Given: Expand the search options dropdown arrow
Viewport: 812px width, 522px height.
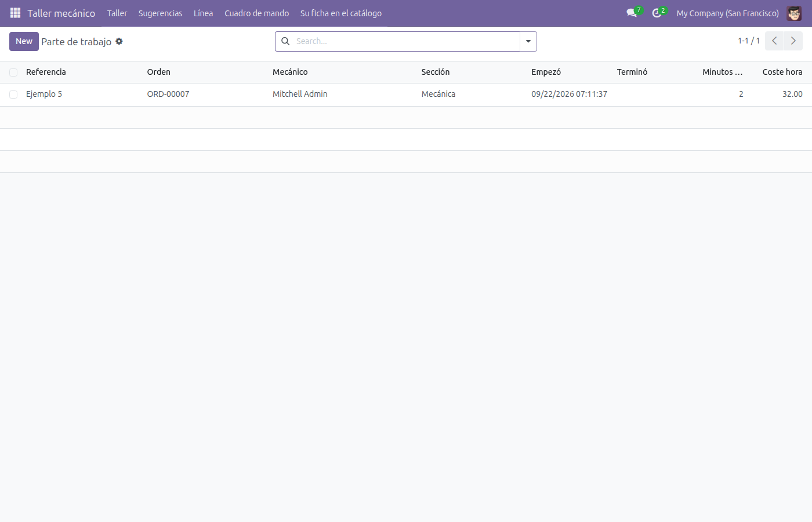Looking at the screenshot, I should point(528,41).
